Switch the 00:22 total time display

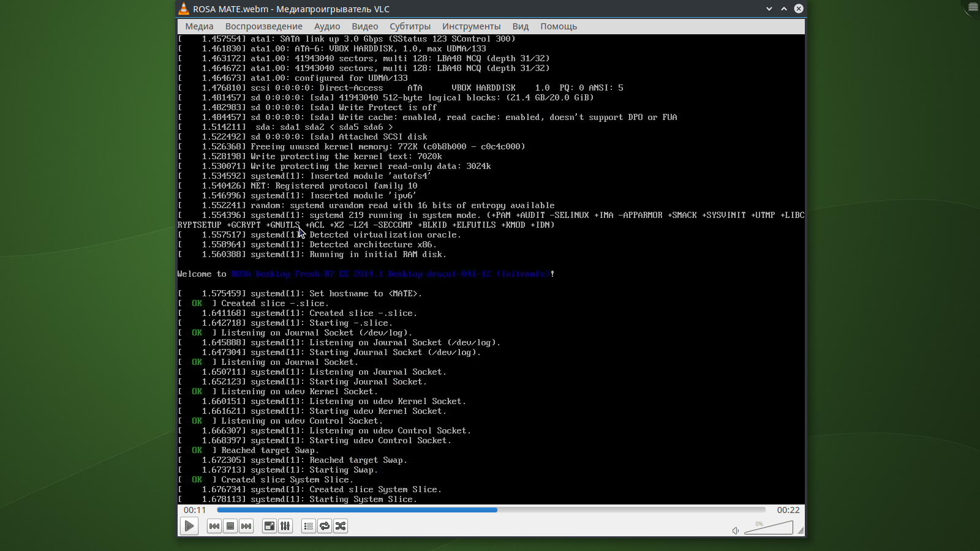(x=788, y=510)
